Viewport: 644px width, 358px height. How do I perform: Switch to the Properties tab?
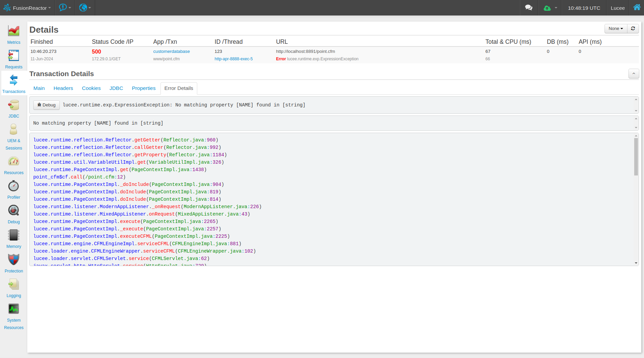(x=144, y=88)
